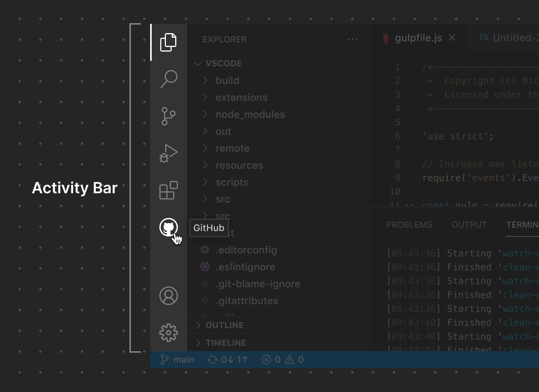
Task: Open the Accounts menu in the Activity Bar
Action: pyautogui.click(x=168, y=296)
